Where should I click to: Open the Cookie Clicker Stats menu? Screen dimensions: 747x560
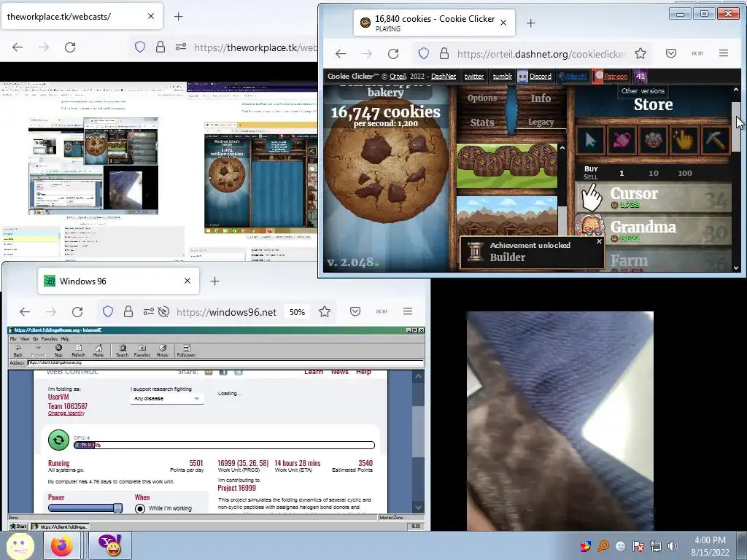pyautogui.click(x=482, y=122)
